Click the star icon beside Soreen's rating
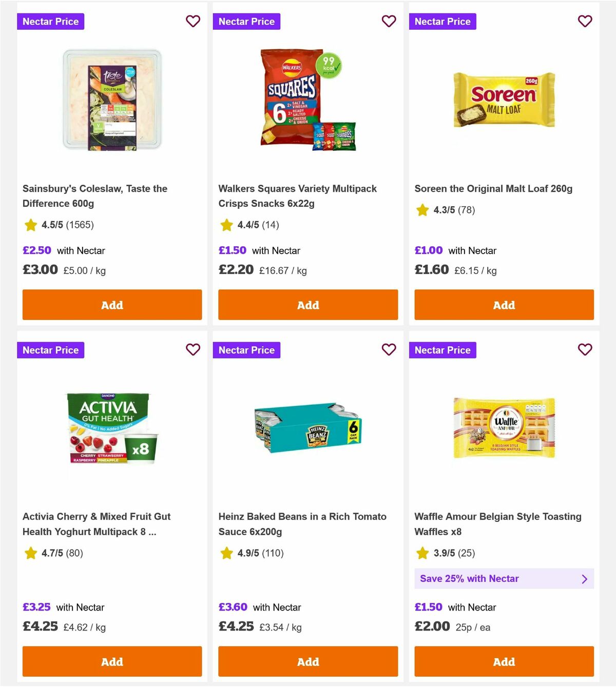The image size is (616, 687). pyautogui.click(x=422, y=210)
